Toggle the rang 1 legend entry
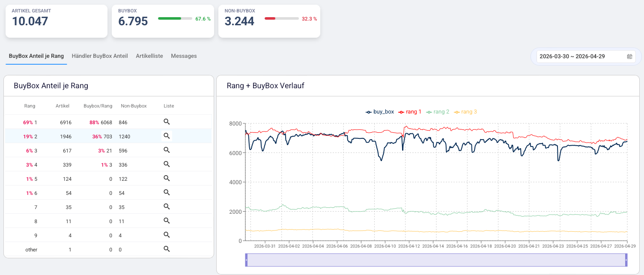 click(x=410, y=112)
